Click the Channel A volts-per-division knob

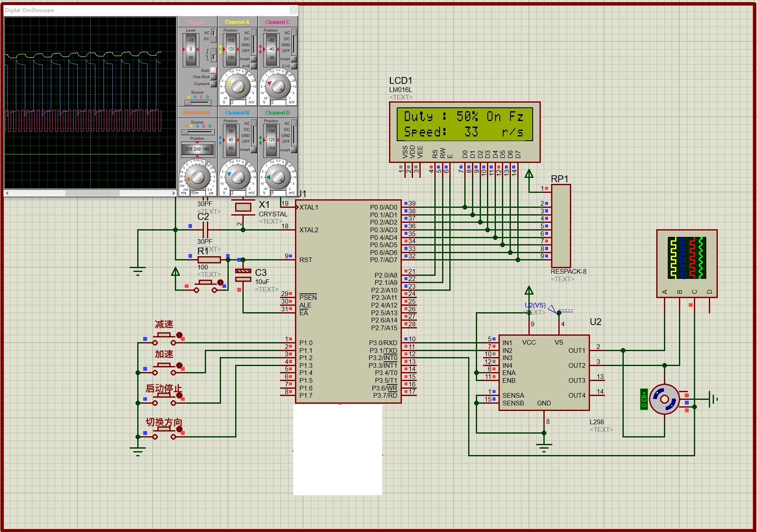pyautogui.click(x=237, y=86)
